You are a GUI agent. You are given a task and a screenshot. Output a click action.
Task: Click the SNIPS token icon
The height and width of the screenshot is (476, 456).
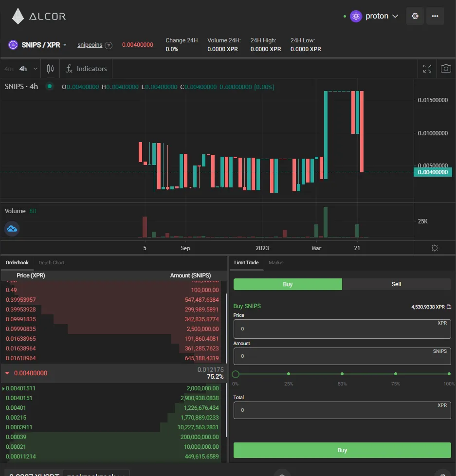[x=13, y=45]
